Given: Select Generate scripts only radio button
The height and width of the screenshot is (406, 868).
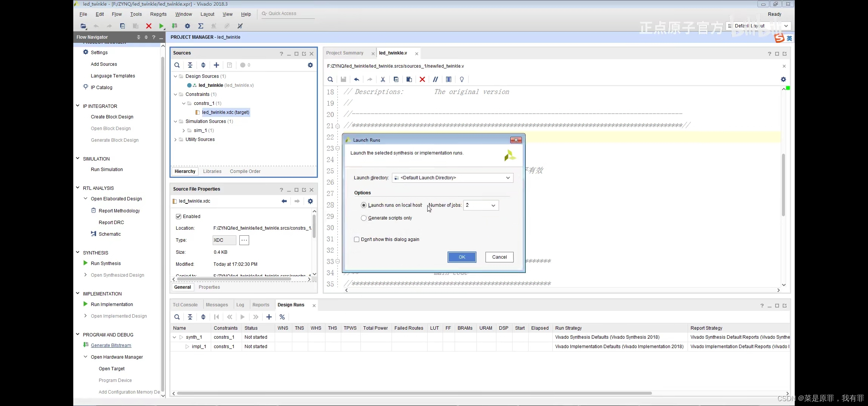Looking at the screenshot, I should click(x=364, y=218).
